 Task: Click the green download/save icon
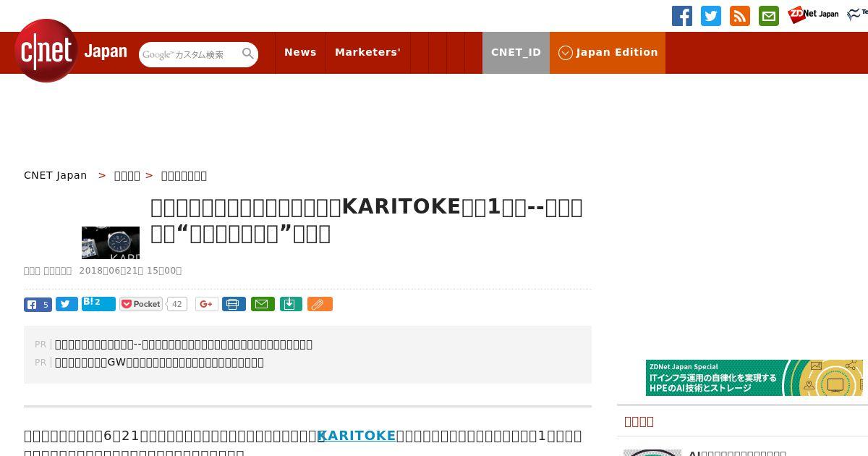(x=291, y=304)
